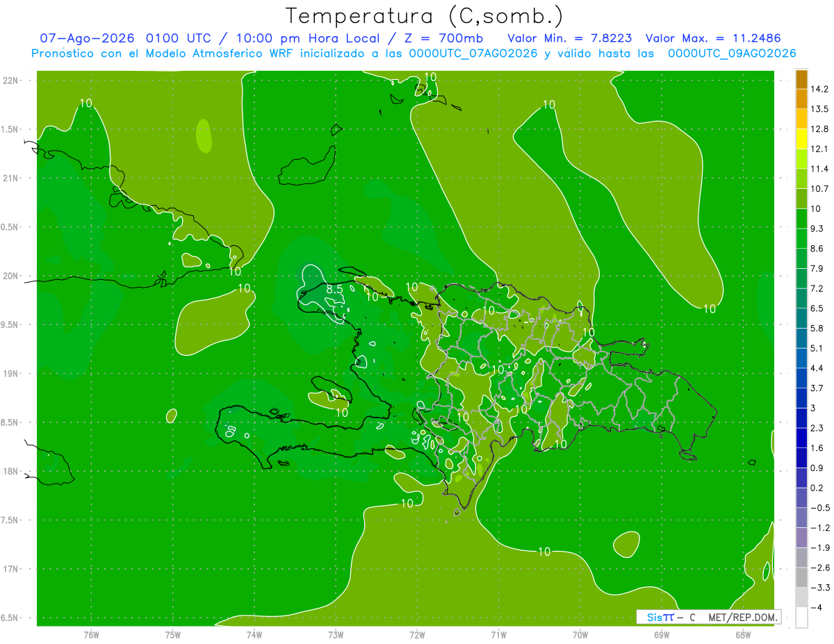
Task: Click the "68W" longitude label
Action: tap(743, 634)
